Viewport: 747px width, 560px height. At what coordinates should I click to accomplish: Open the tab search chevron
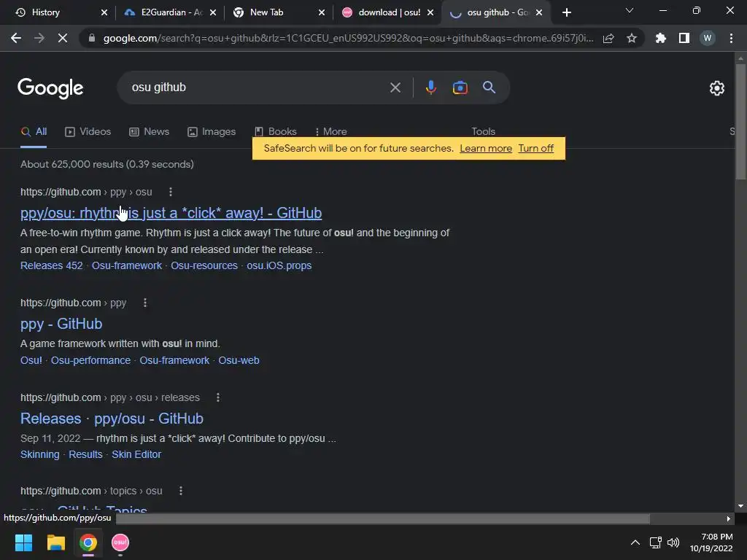pyautogui.click(x=630, y=10)
